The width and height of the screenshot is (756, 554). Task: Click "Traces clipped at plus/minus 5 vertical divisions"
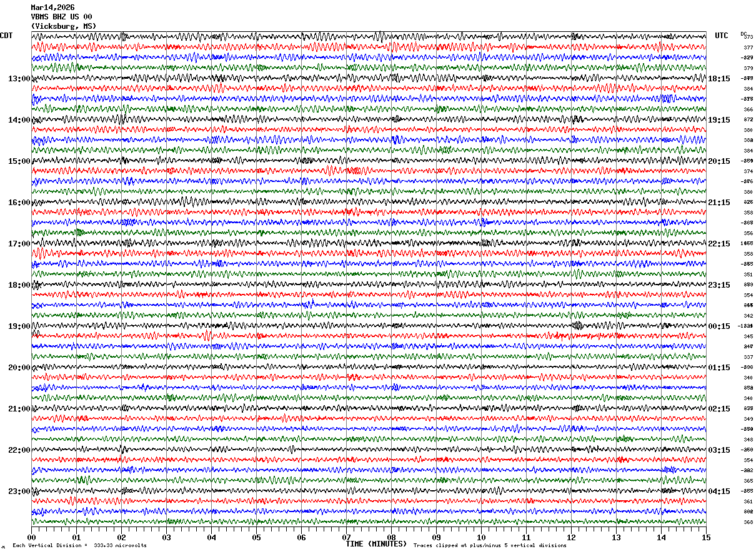coord(490,545)
